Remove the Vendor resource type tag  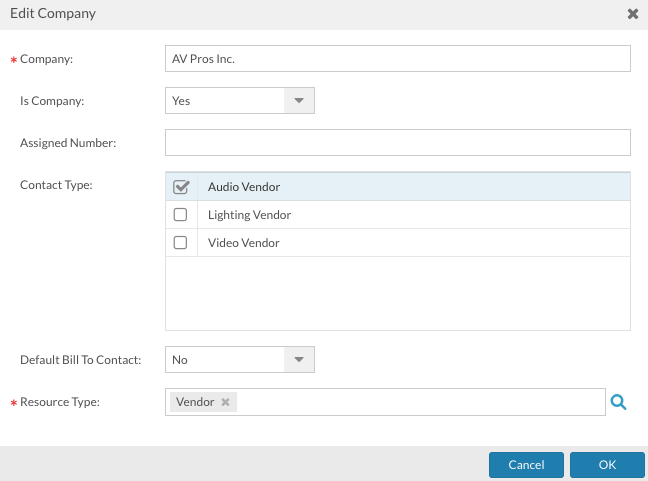225,402
